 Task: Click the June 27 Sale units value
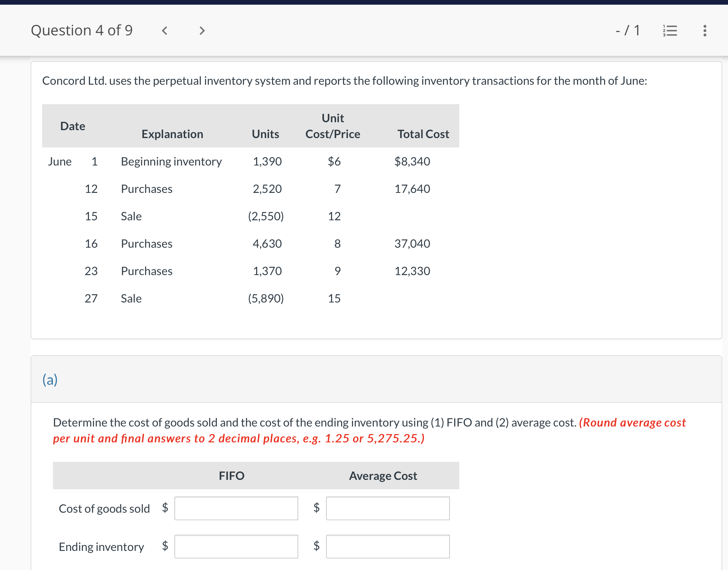(x=266, y=299)
